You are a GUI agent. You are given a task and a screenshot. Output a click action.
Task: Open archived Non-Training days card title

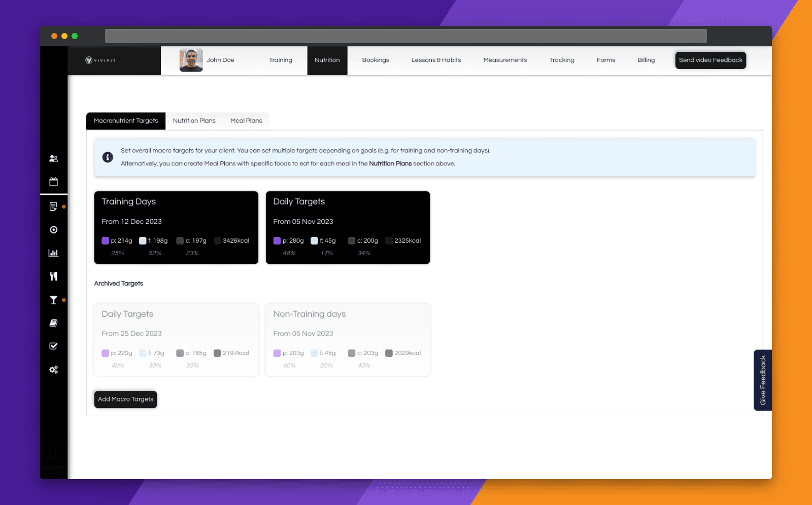pos(310,314)
